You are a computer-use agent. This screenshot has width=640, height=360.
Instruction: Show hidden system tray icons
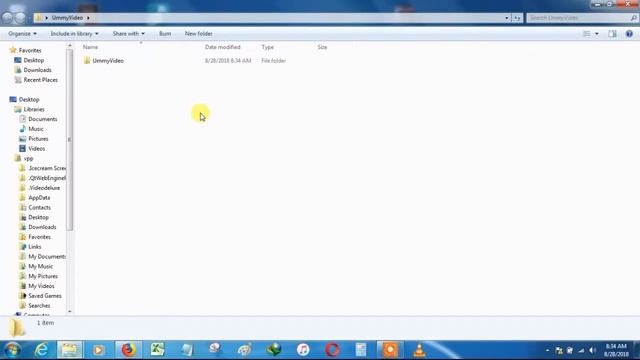547,351
